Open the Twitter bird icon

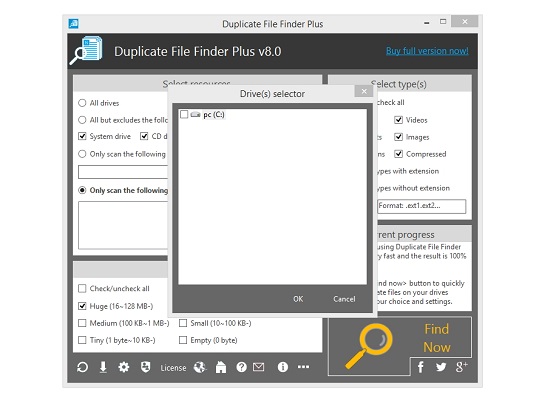(441, 367)
